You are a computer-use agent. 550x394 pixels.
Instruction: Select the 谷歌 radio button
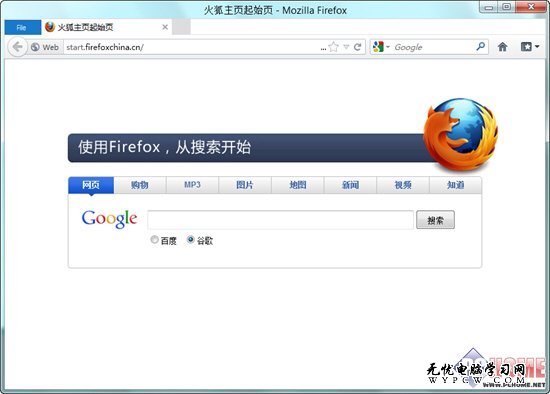pos(190,240)
